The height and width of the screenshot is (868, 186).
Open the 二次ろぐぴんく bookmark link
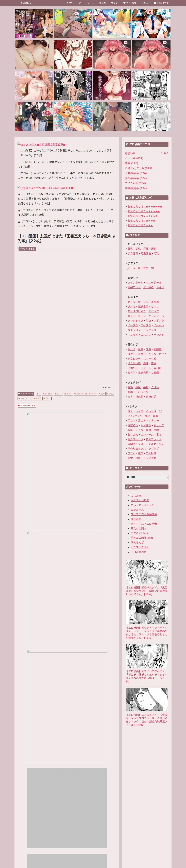click(140, 533)
